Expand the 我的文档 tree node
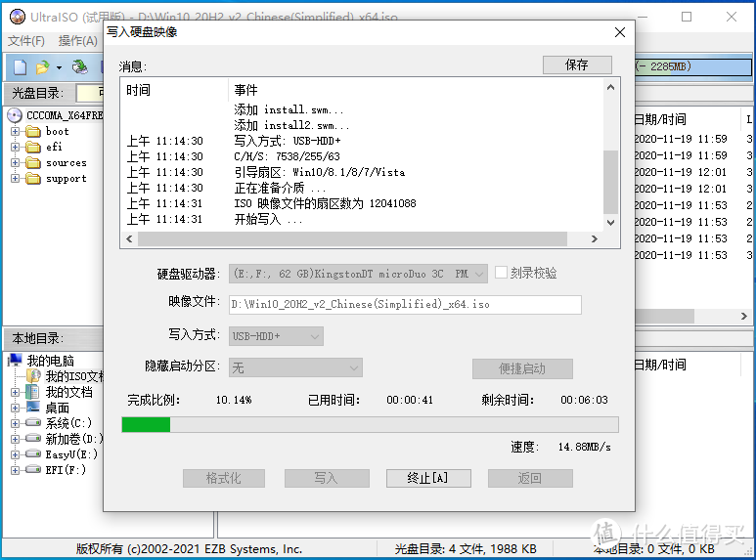The image size is (756, 560). 15,392
